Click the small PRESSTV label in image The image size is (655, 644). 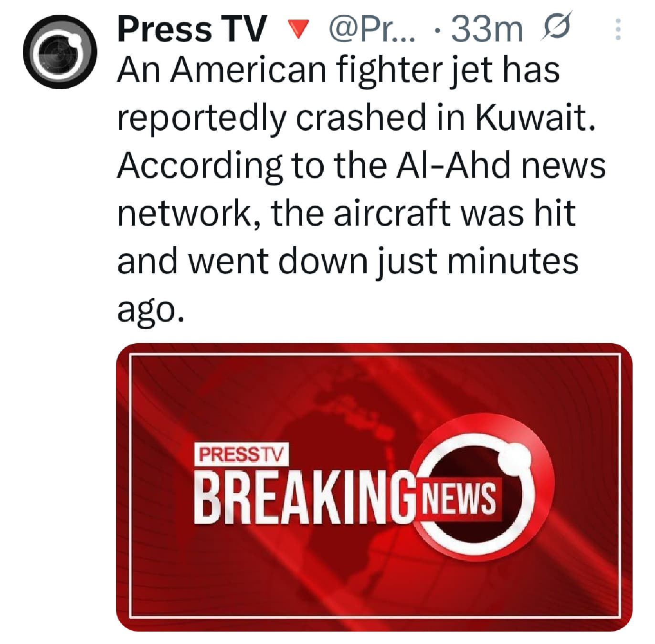242,455
